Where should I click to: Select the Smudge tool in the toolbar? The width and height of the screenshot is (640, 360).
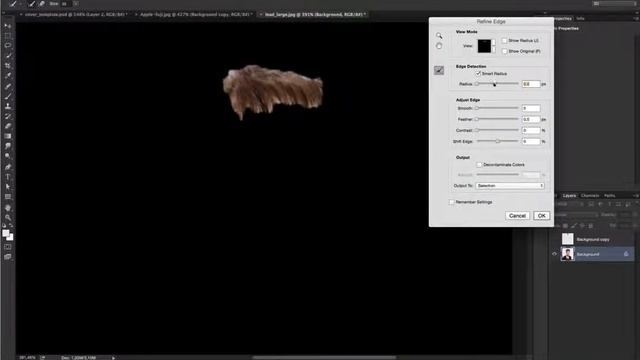pyautogui.click(x=8, y=146)
